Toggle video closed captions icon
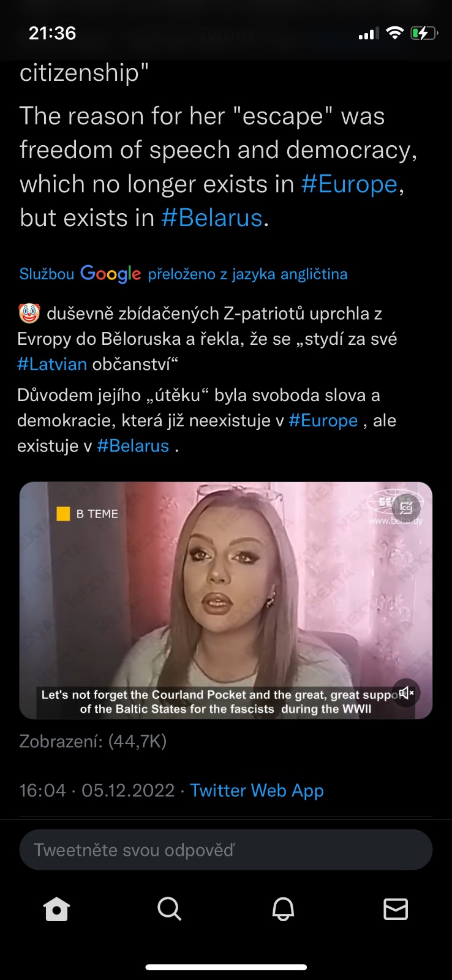Screen dimensions: 452x980 (406, 507)
